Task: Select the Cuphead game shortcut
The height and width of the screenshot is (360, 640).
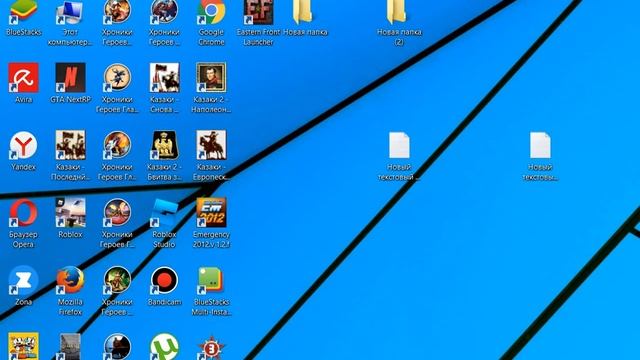Action: pyautogui.click(x=23, y=346)
